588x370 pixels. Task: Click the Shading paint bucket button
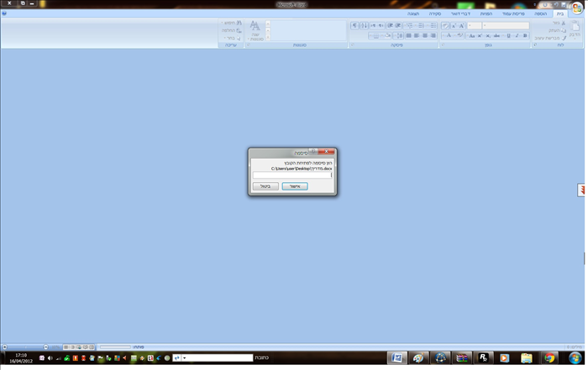(x=388, y=35)
